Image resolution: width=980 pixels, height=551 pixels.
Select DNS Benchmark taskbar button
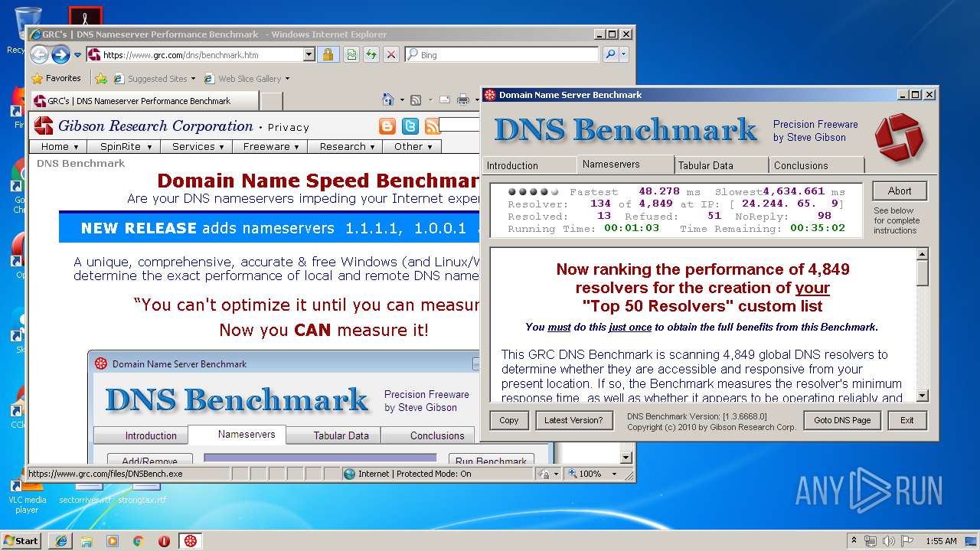coord(191,540)
